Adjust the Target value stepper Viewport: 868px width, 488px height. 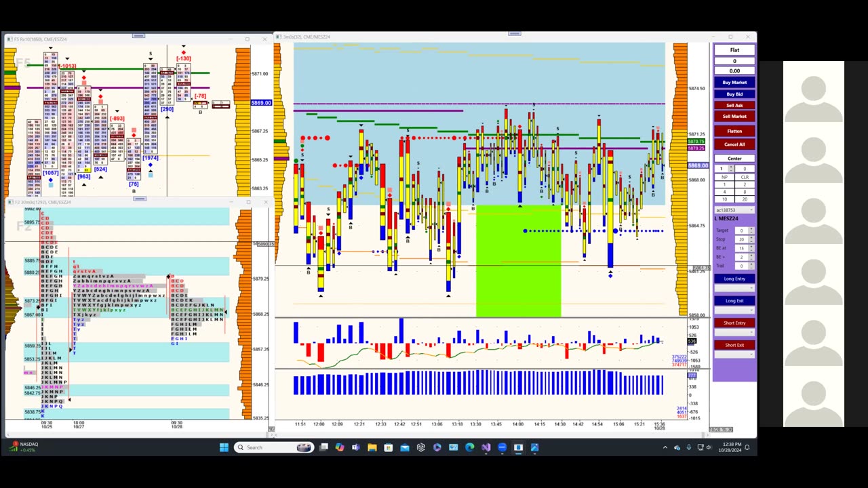coord(751,230)
